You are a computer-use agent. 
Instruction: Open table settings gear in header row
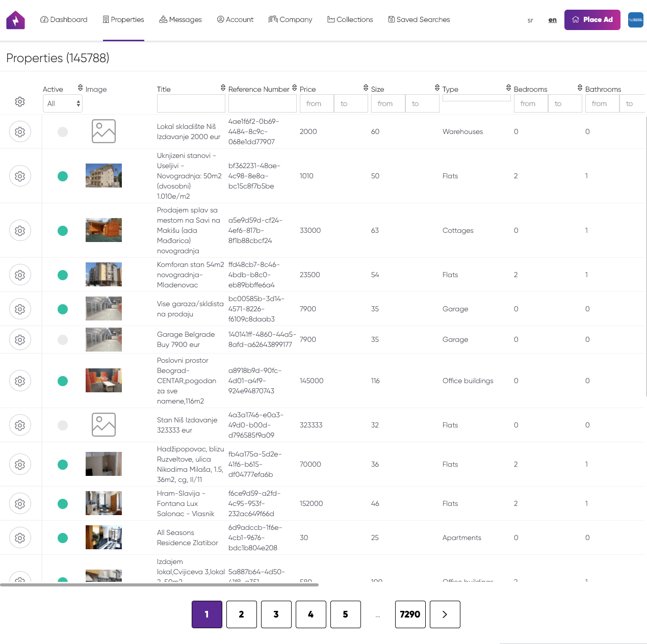pyautogui.click(x=20, y=102)
